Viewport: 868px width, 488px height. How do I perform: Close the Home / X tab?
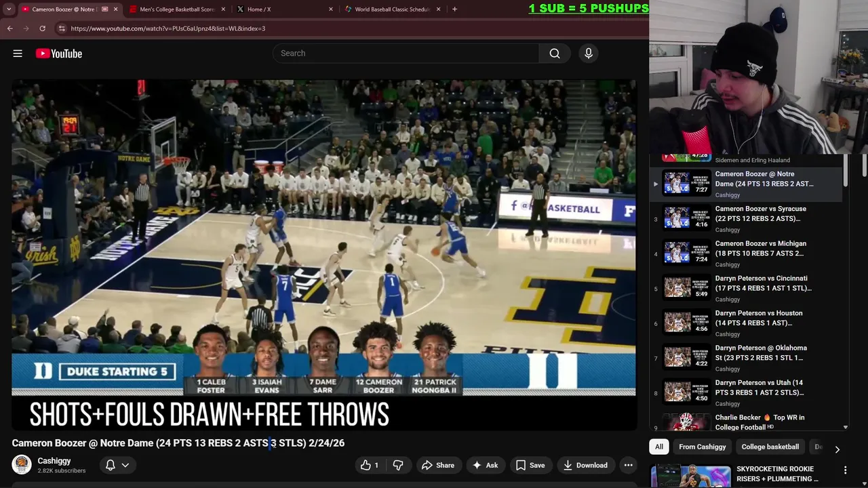tap(331, 9)
